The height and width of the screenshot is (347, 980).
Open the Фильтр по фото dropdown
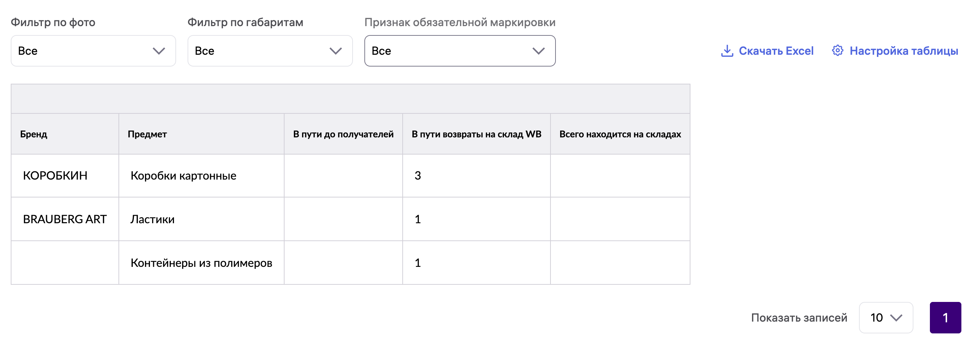coord(93,51)
